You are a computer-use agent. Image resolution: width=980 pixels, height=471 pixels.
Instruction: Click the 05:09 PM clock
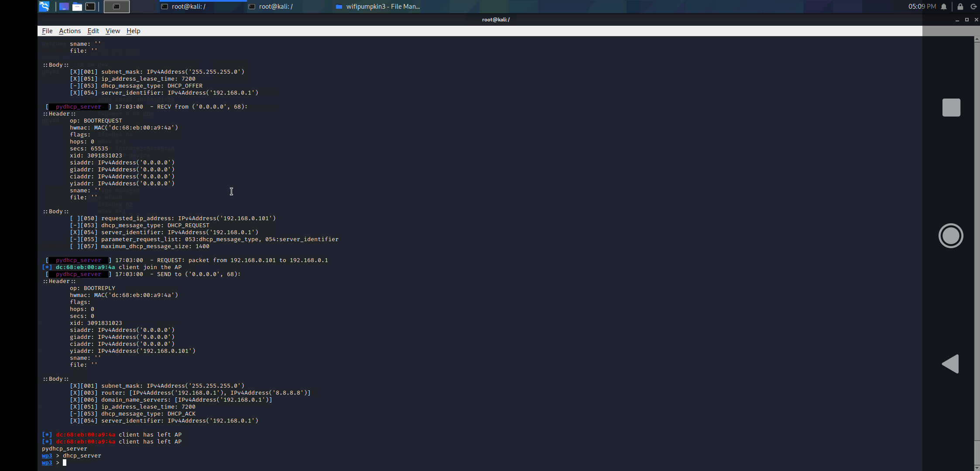[922, 7]
